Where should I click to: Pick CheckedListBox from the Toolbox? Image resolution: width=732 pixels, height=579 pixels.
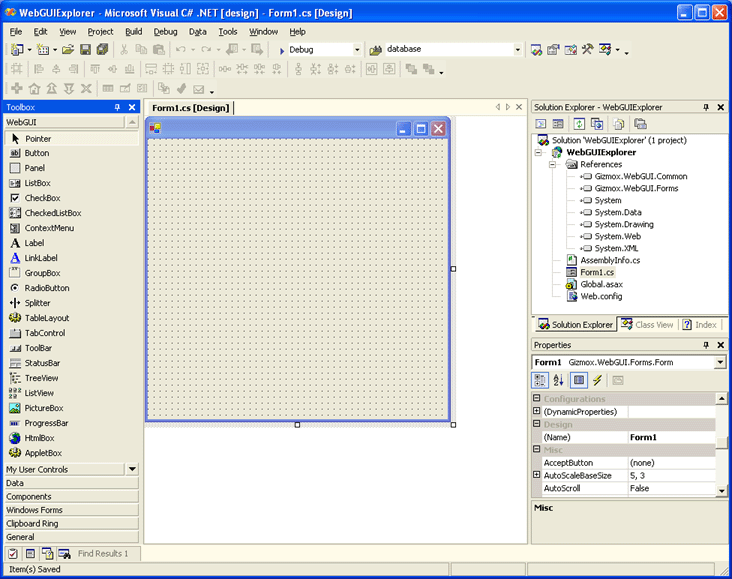(x=71, y=213)
